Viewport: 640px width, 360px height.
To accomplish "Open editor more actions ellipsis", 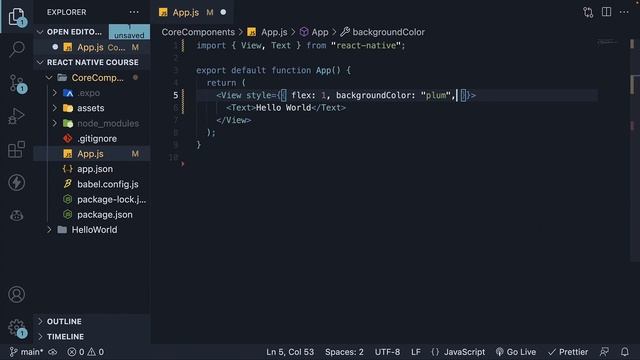I will [624, 12].
